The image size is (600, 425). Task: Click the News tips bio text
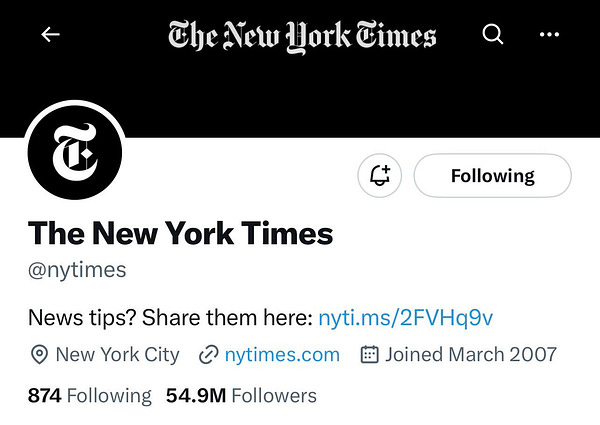[x=170, y=318]
